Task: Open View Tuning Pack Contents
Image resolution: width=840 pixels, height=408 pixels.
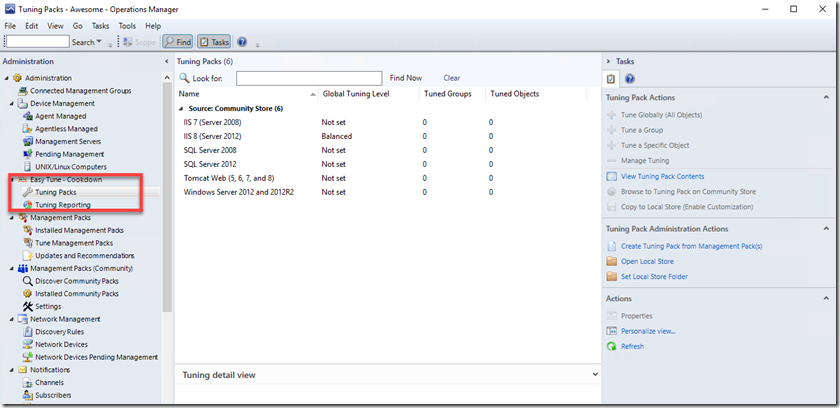Action: (x=662, y=176)
